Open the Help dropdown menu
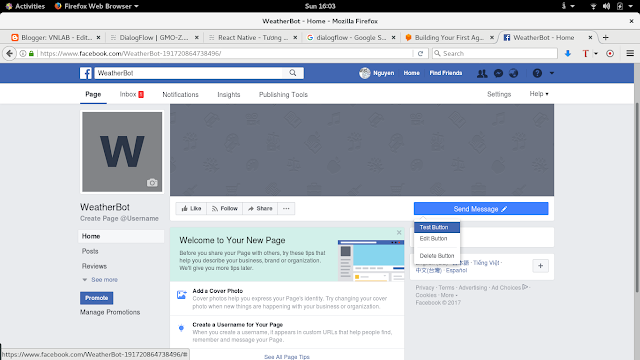Screen dimensions: 640x360 pos(539,94)
